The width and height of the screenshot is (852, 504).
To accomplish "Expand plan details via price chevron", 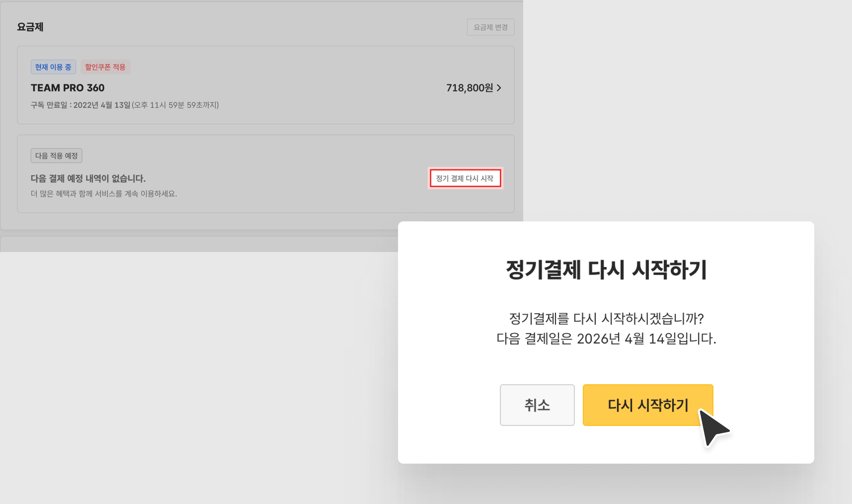I will point(499,88).
